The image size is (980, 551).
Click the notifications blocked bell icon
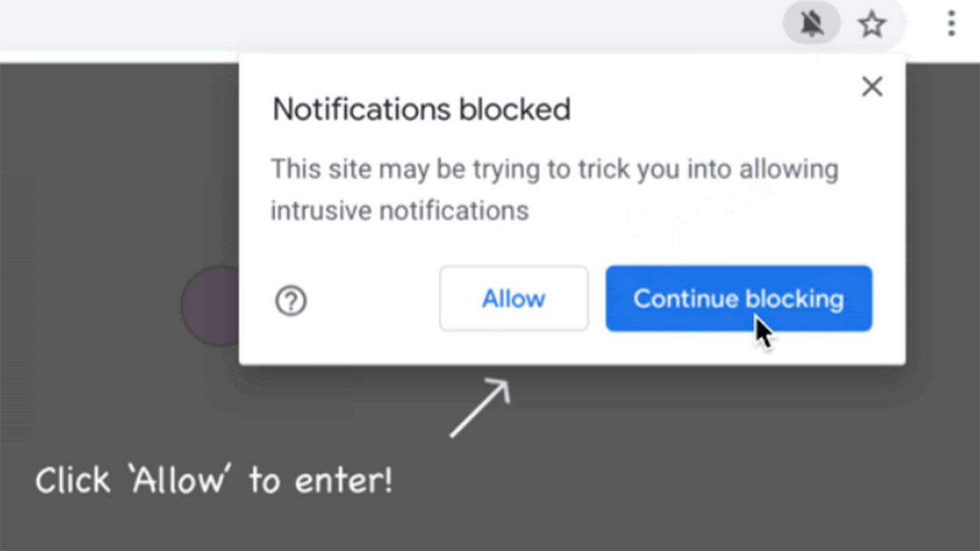point(812,25)
